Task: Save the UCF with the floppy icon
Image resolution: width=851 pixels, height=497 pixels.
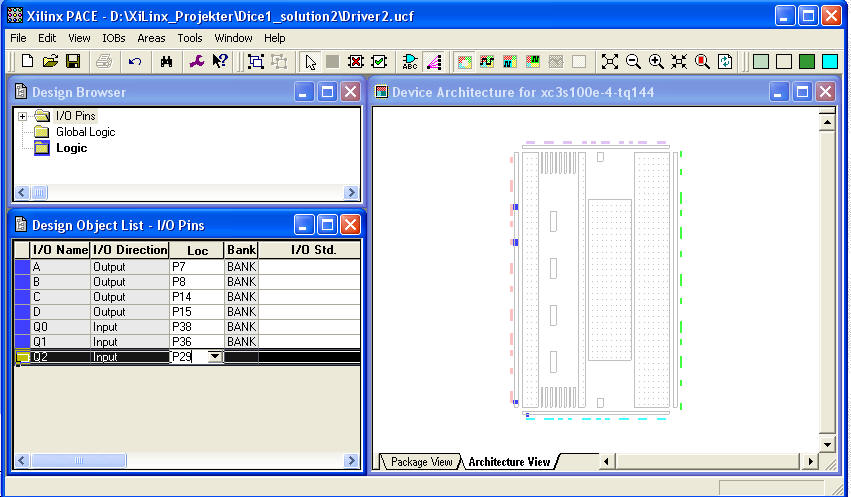Action: (73, 61)
